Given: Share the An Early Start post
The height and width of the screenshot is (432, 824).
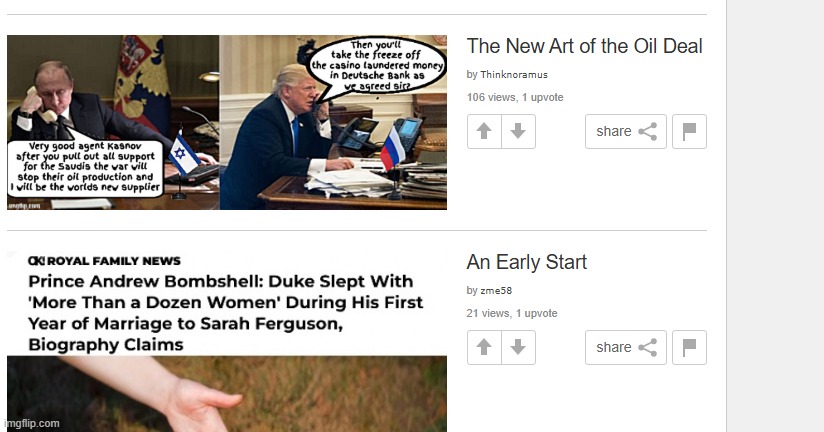Looking at the screenshot, I should click(626, 347).
